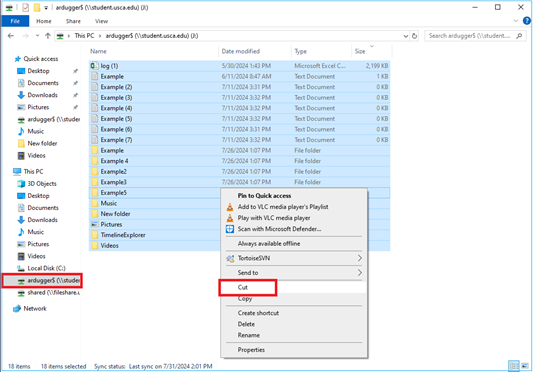The image size is (533, 372).
Task: Click the drive icon in address bar
Action: (x=60, y=36)
